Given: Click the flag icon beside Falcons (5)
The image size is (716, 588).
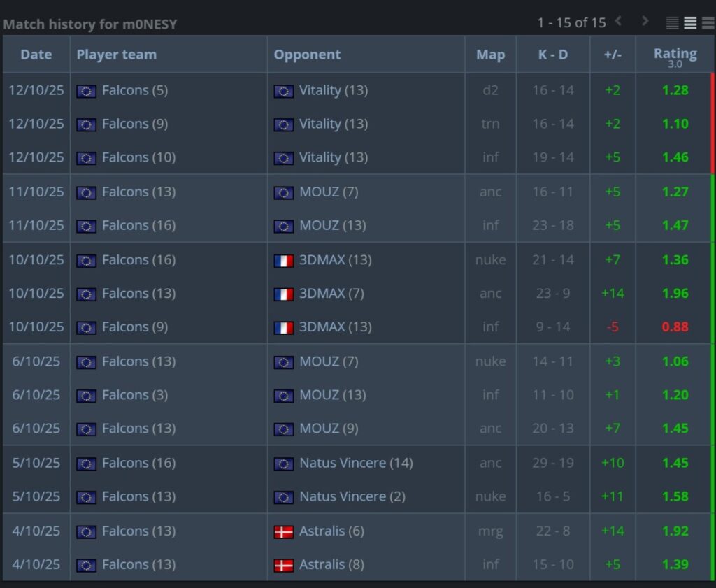Looking at the screenshot, I should click(86, 91).
